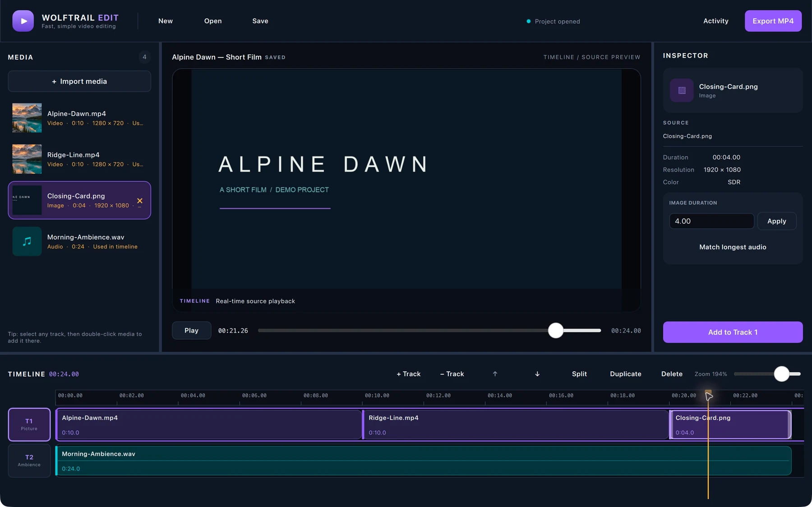Click the Split tool
The image size is (812, 507).
579,374
